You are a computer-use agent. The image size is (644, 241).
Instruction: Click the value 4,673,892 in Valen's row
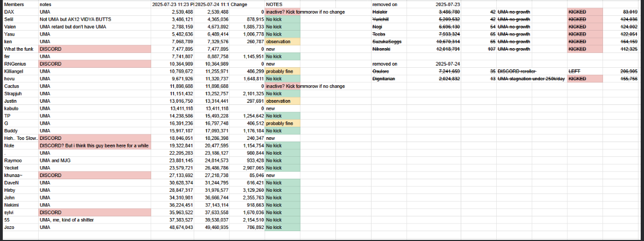click(x=212, y=27)
